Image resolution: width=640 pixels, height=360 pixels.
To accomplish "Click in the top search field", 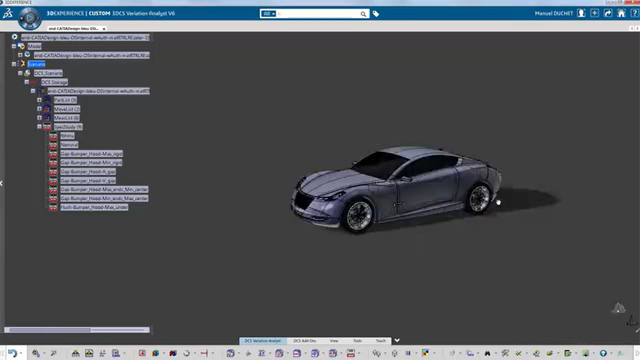I will tap(318, 14).
